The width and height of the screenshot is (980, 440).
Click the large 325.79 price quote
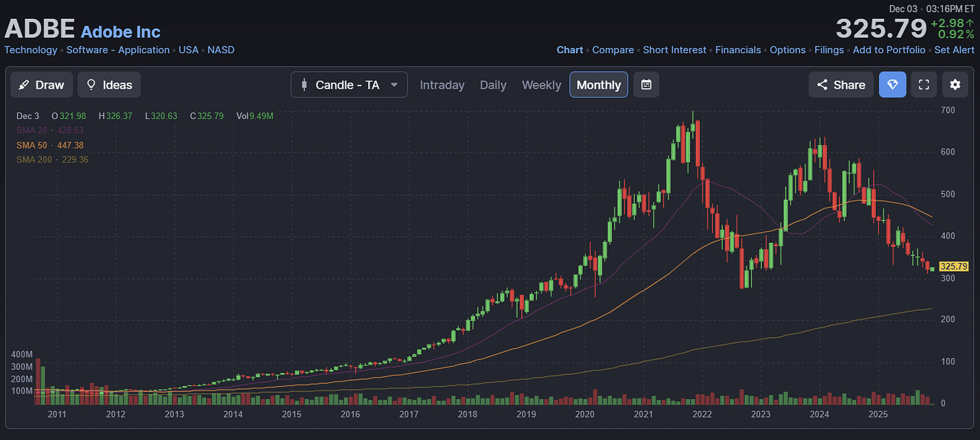[x=881, y=29]
